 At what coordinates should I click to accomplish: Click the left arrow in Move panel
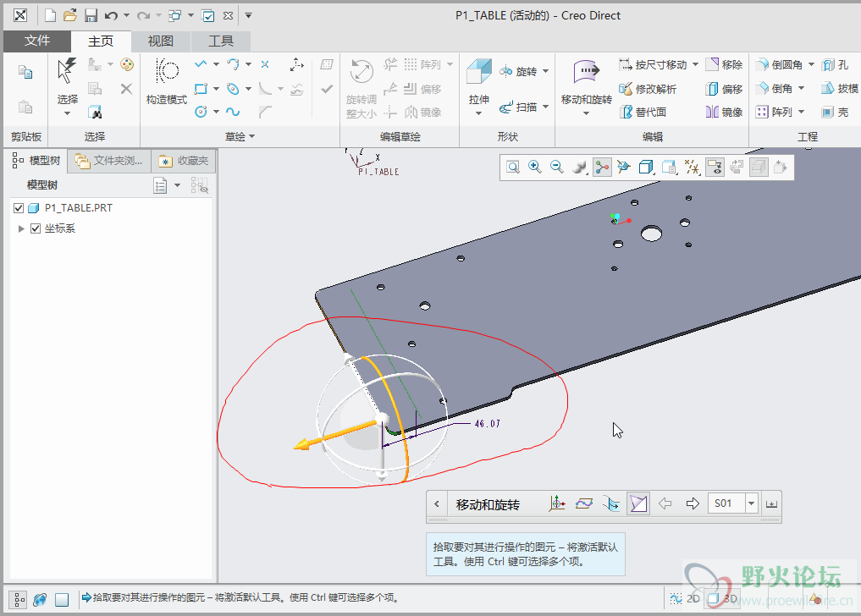[x=665, y=503]
